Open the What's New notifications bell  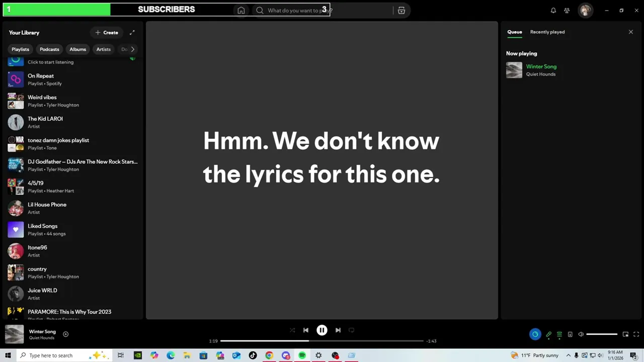553,11
